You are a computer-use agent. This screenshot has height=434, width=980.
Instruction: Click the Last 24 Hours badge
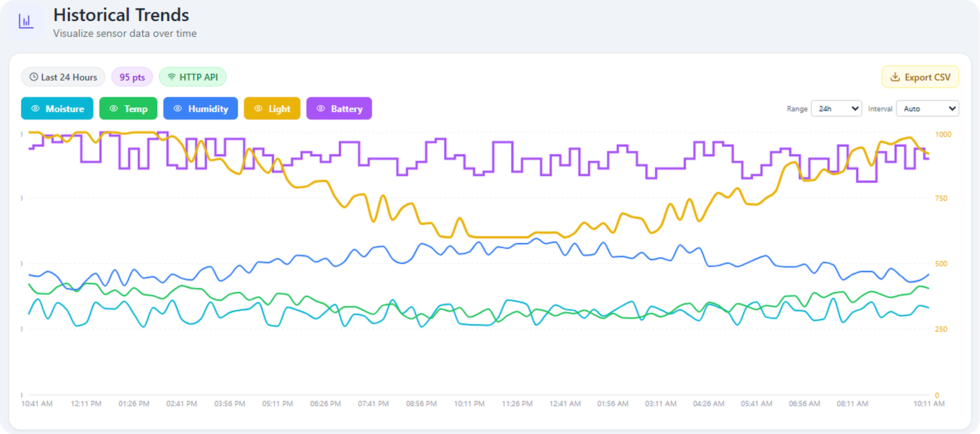click(x=63, y=77)
